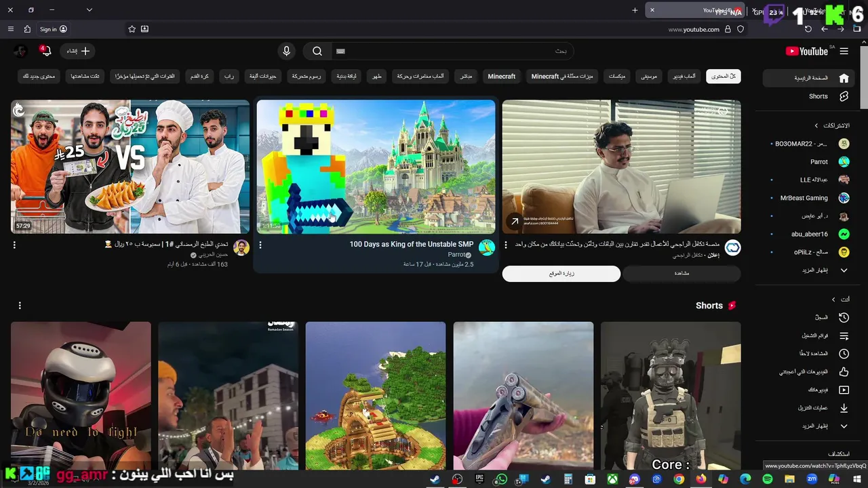868x488 pixels.
Task: Click the مشاهدة watch ad button
Action: click(x=682, y=273)
